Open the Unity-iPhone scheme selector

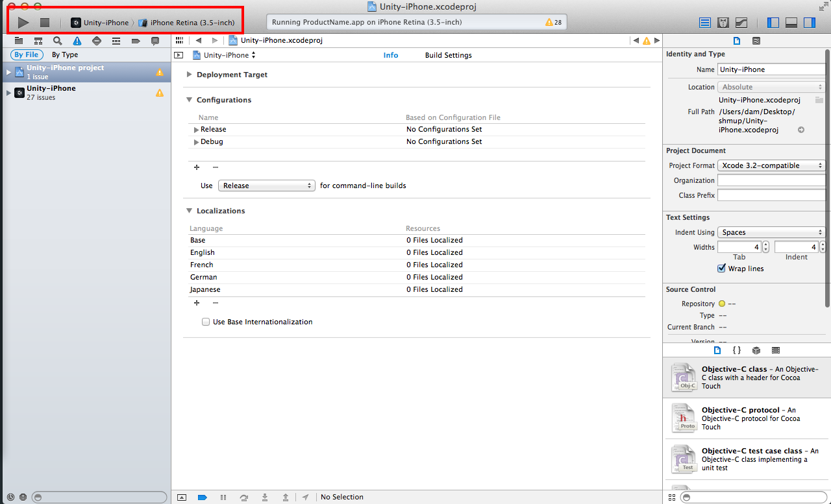100,23
